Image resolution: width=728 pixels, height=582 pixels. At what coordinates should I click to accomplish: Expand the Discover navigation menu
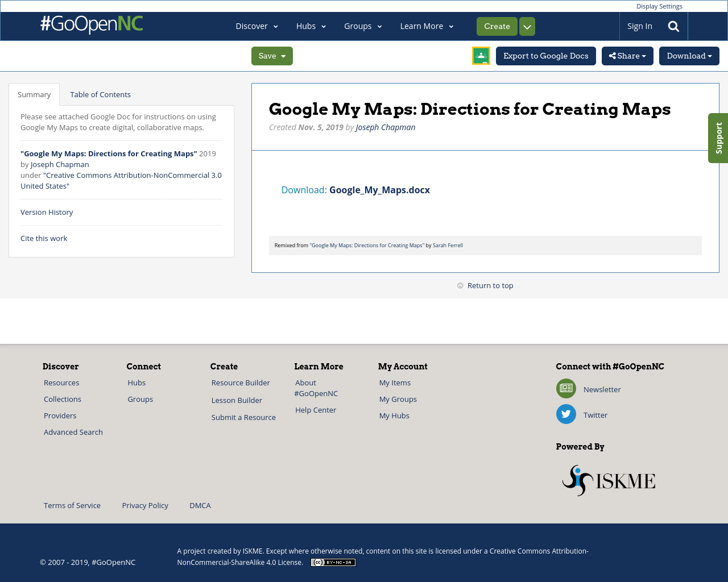[x=257, y=26]
